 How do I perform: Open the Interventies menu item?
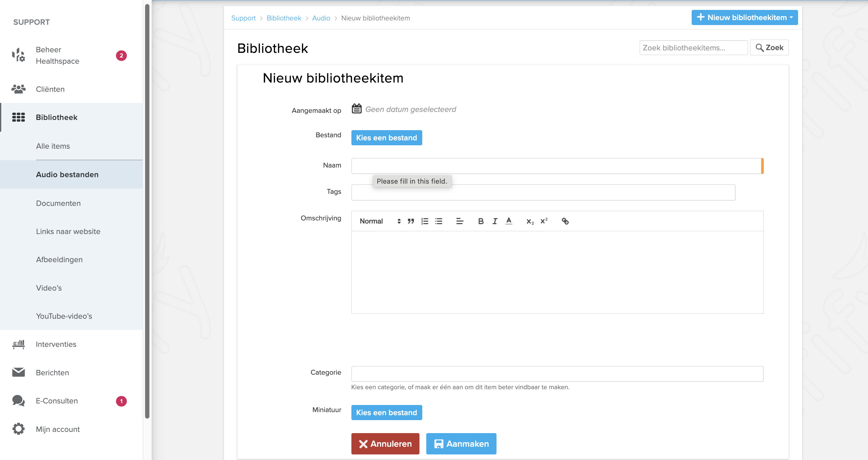pyautogui.click(x=56, y=344)
